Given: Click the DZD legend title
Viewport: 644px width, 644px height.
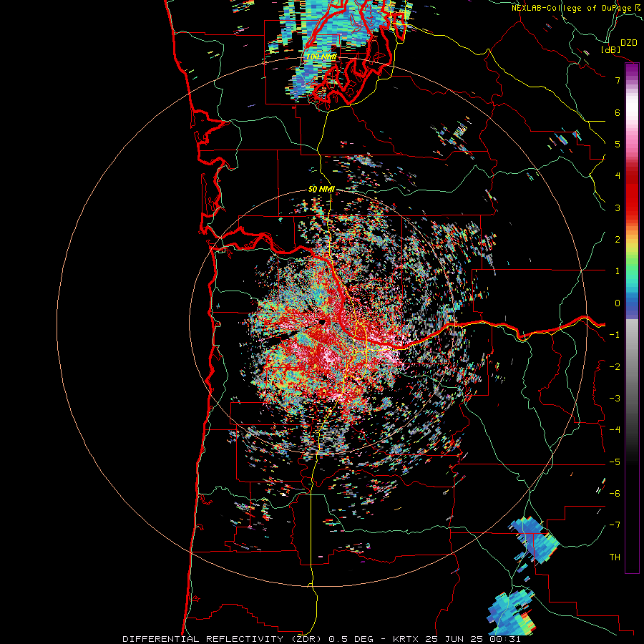Looking at the screenshot, I should pyautogui.click(x=628, y=43).
